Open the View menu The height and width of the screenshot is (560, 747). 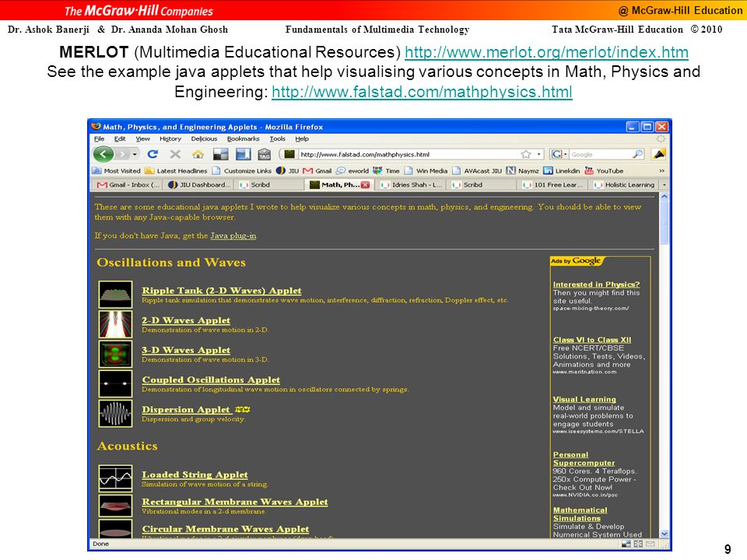tap(142, 138)
